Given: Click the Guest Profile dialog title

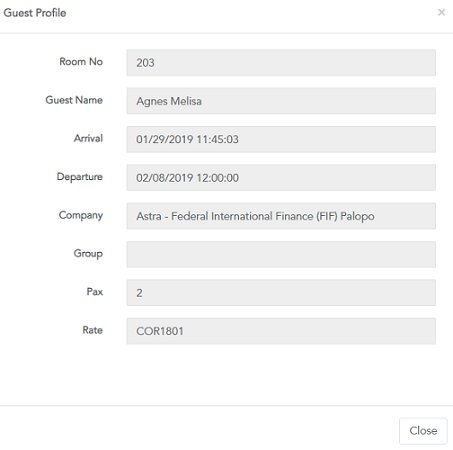Looking at the screenshot, I should pos(35,13).
